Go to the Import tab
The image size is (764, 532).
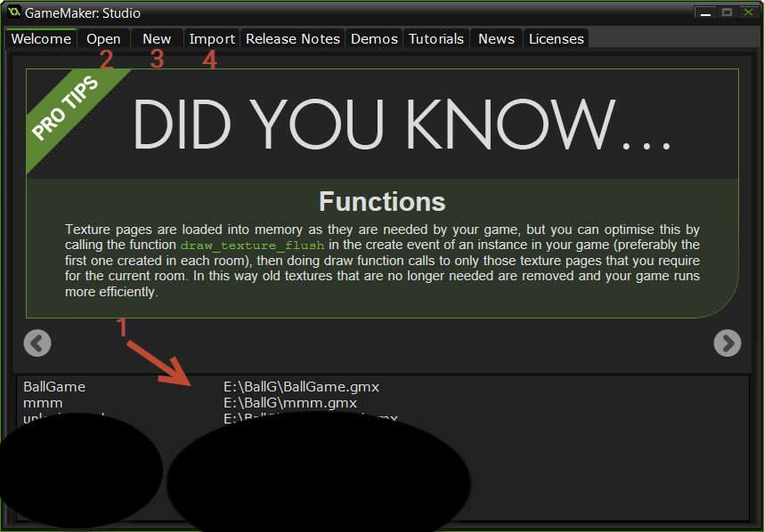pyautogui.click(x=212, y=39)
